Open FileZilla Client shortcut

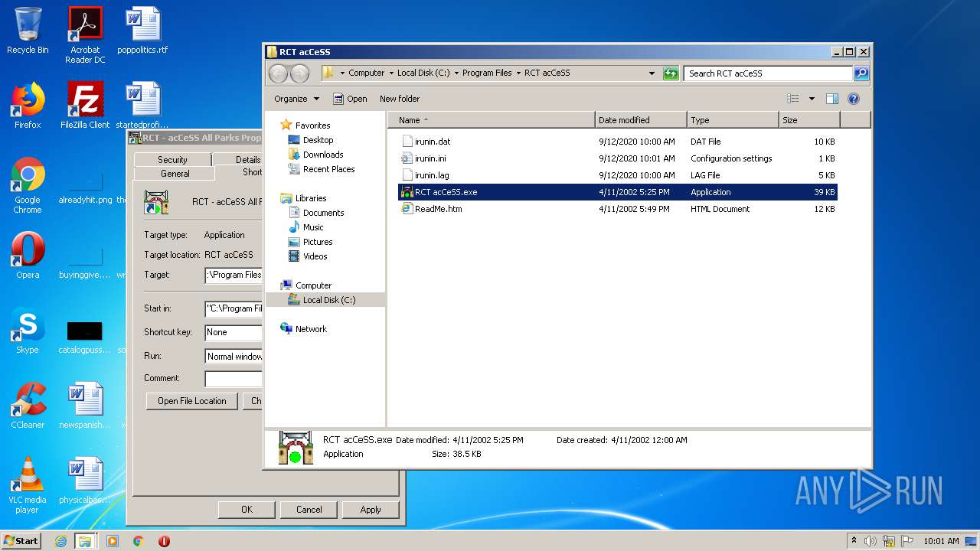coord(85,106)
